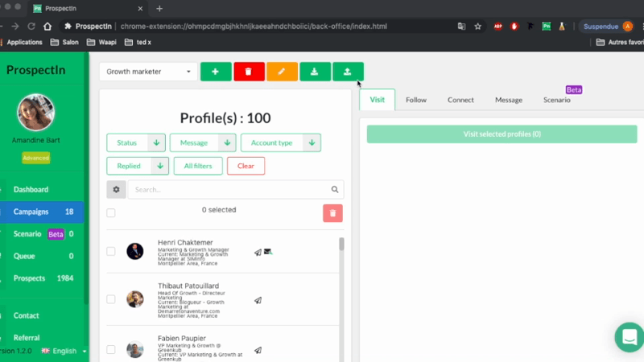
Task: Click the magnifier search icon
Action: tap(335, 190)
